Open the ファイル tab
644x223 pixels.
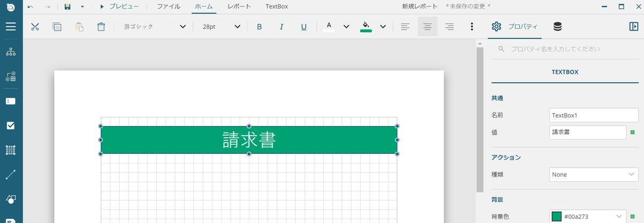pyautogui.click(x=169, y=6)
